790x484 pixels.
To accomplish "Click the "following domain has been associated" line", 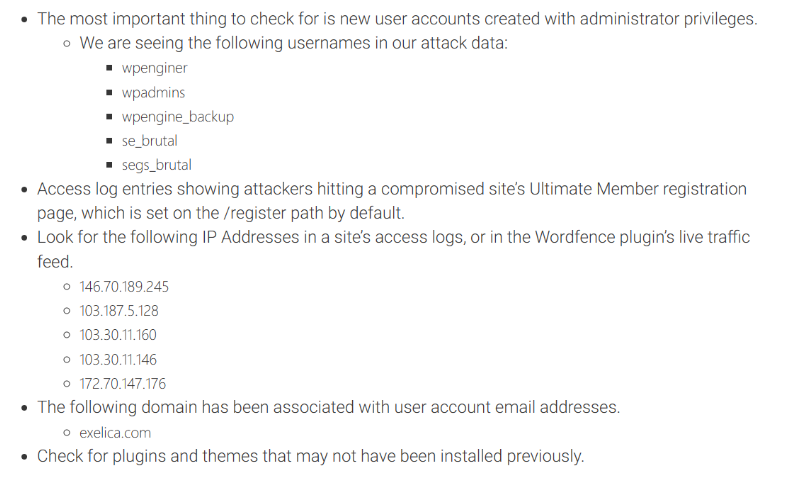I will click(x=328, y=407).
